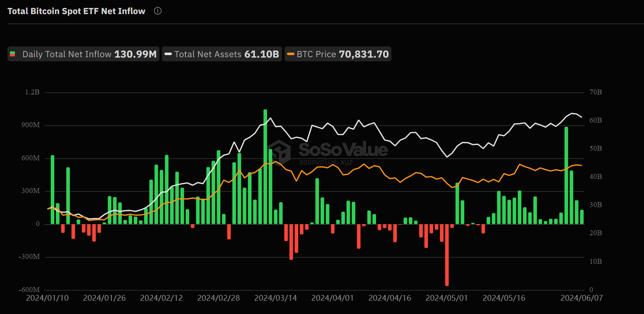Screen dimensions: 644x314
Task: Click the green-red Daily Inflow legend swatch
Action: (13, 54)
